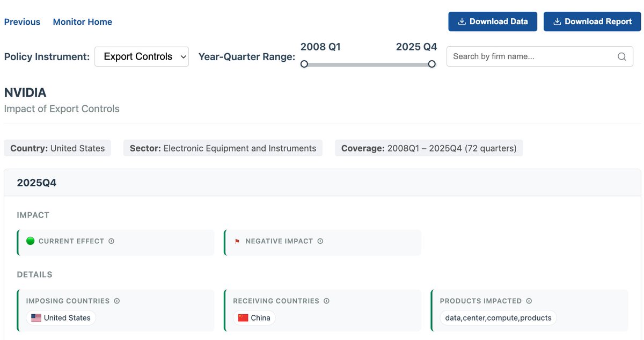This screenshot has width=644, height=340.
Task: Click the magnifier search icon
Action: click(x=622, y=56)
